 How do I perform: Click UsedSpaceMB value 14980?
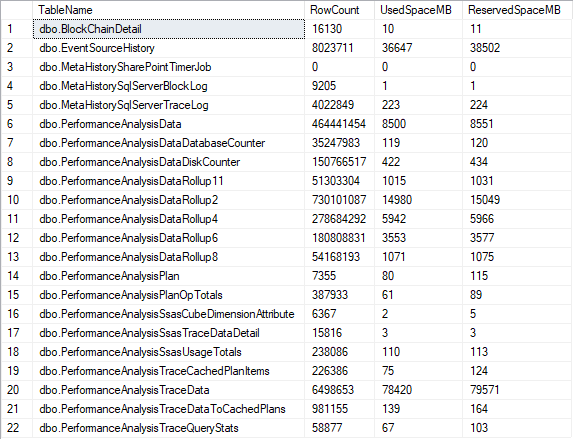point(418,200)
